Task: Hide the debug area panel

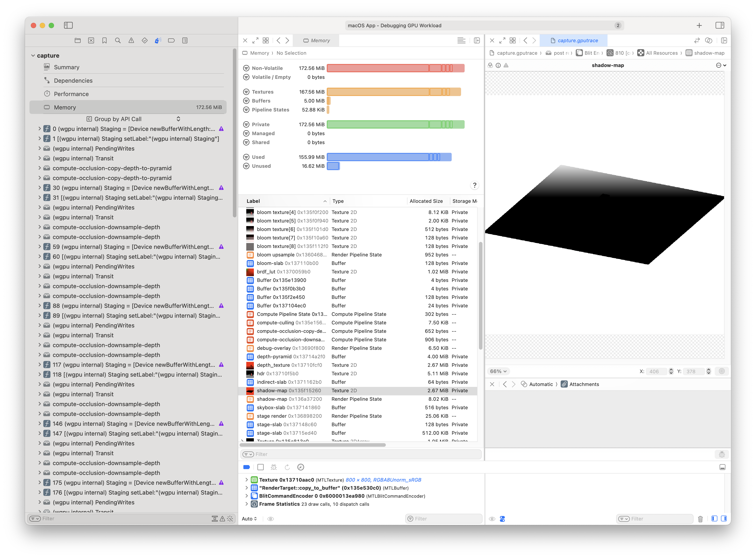Action: point(723,467)
